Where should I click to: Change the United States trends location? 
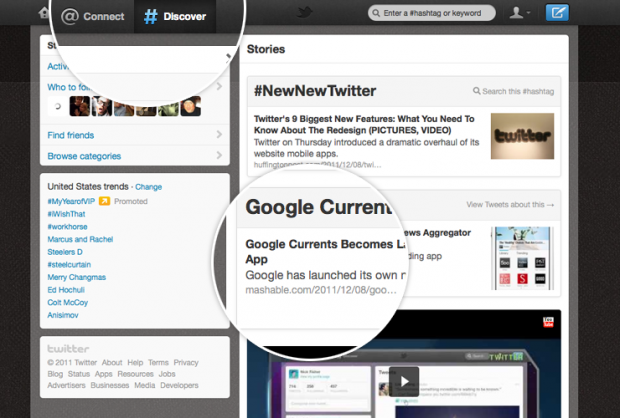click(x=148, y=187)
